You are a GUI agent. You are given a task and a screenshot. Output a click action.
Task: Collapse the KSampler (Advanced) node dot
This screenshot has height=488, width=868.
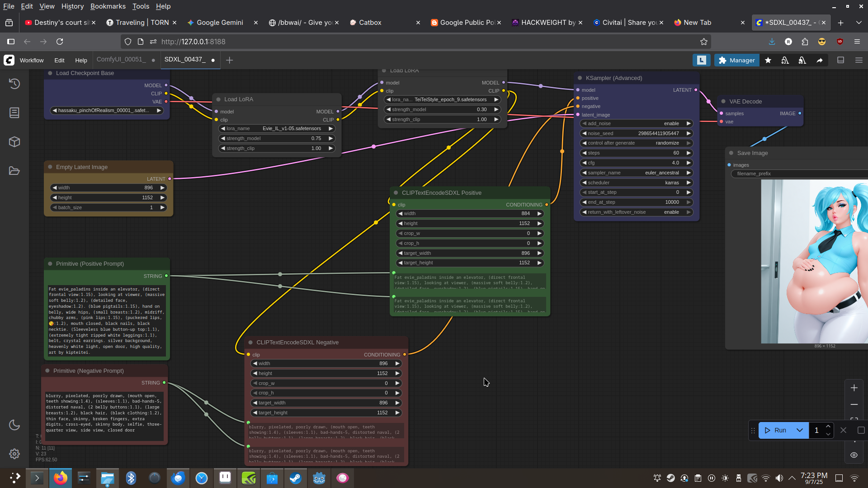pos(580,78)
